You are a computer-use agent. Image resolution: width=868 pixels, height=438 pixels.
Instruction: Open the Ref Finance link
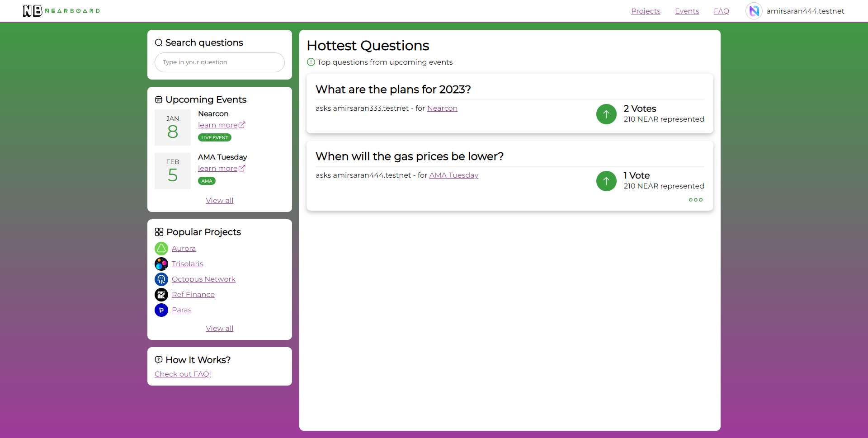tap(193, 294)
